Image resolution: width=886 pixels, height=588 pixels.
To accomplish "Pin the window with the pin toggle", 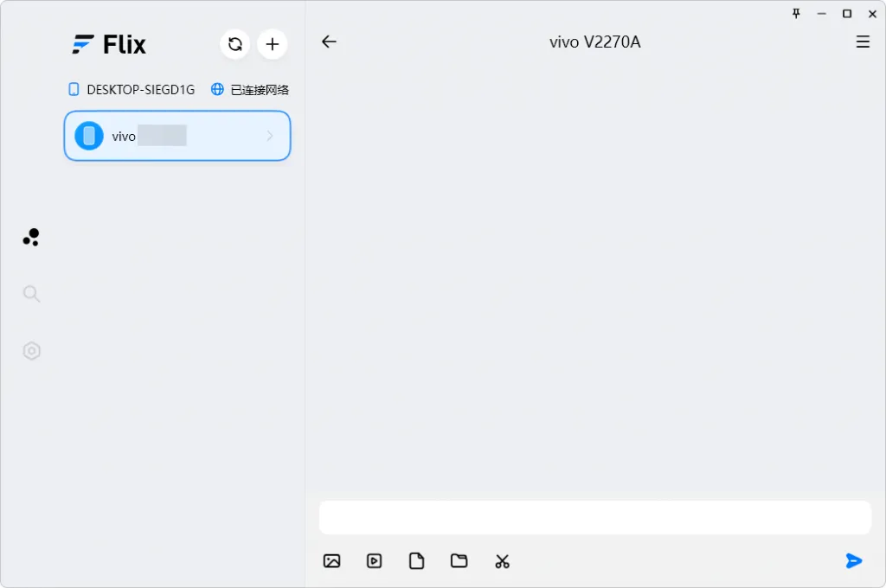I will pos(795,13).
